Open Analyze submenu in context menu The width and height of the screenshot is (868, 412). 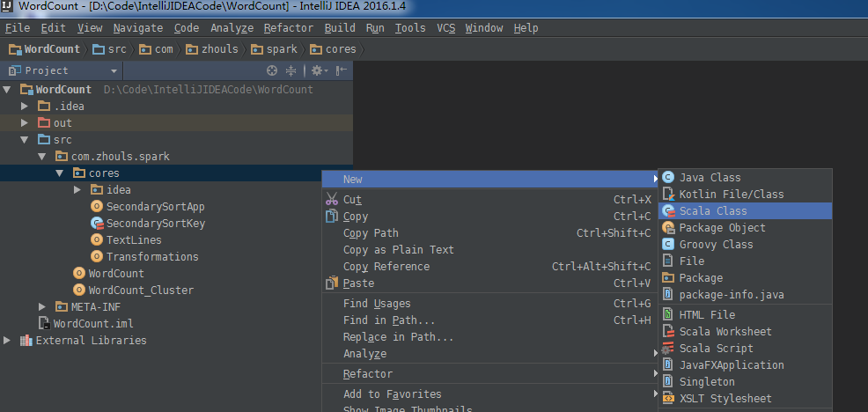tap(364, 353)
